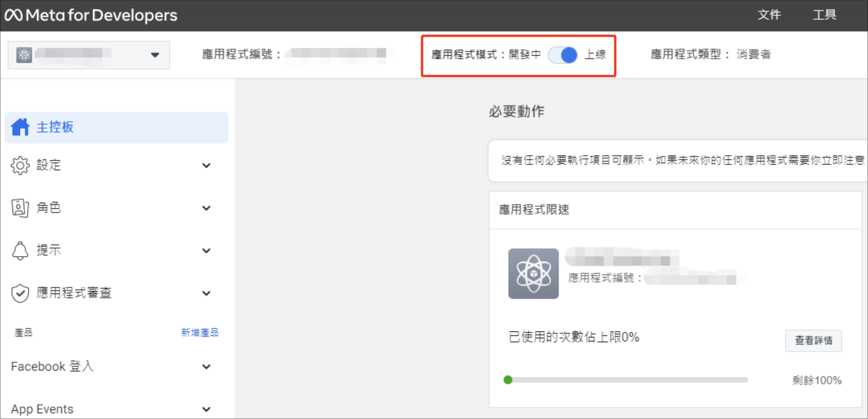
Task: Click the 查看詳情 button
Action: pyautogui.click(x=813, y=340)
